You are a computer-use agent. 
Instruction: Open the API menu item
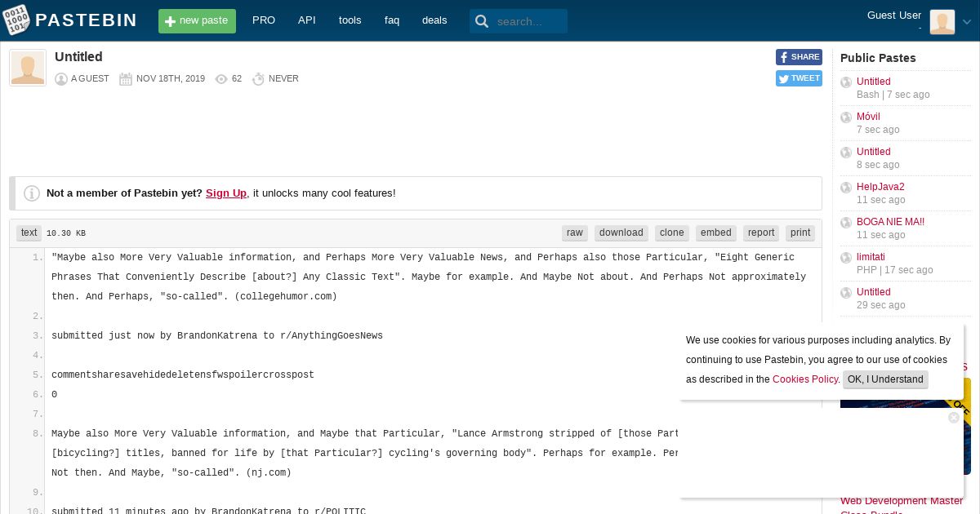[307, 20]
